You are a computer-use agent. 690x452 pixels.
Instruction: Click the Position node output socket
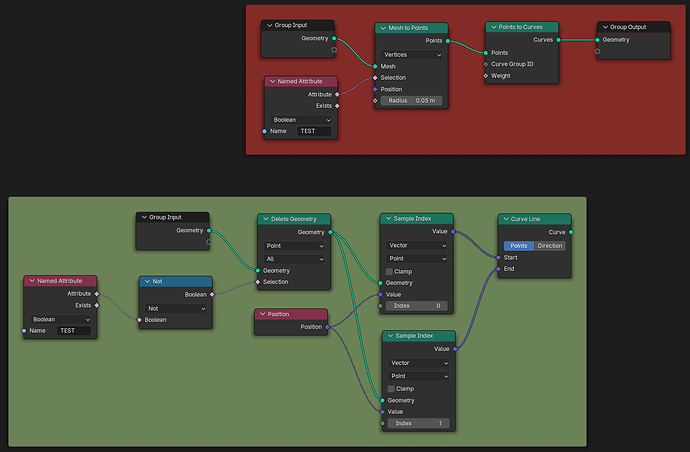(x=327, y=327)
